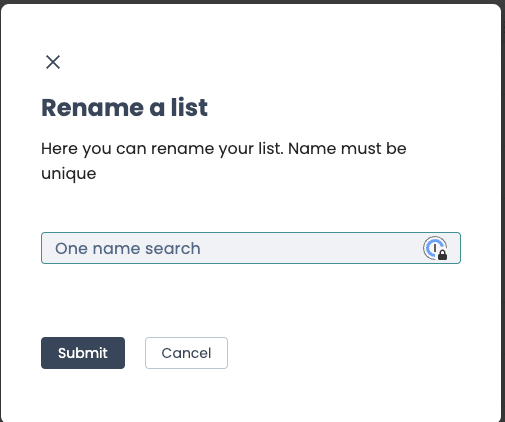The height and width of the screenshot is (422, 505).
Task: Click the 'Rename a list' heading
Action: point(124,108)
